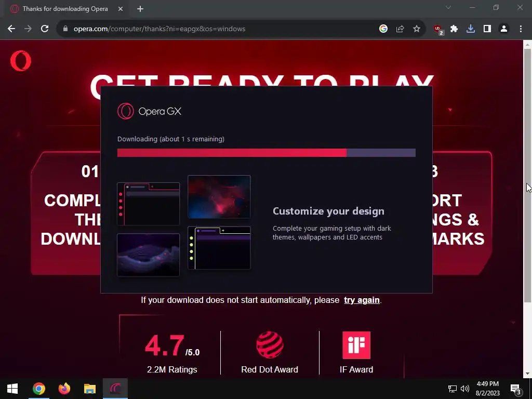Image resolution: width=532 pixels, height=399 pixels.
Task: Open a new browser tab
Action: pos(140,9)
